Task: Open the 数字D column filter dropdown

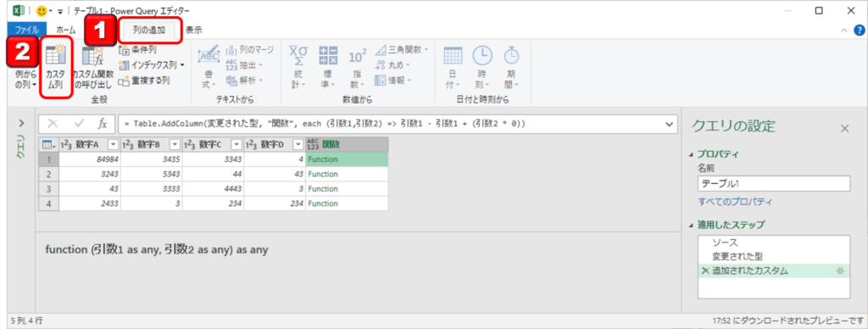Action: (298, 144)
